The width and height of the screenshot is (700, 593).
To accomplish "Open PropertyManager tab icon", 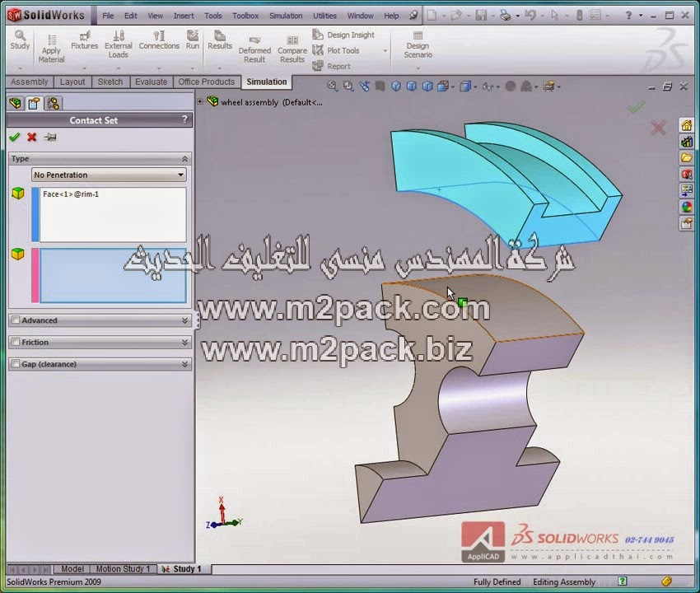I will [34, 103].
